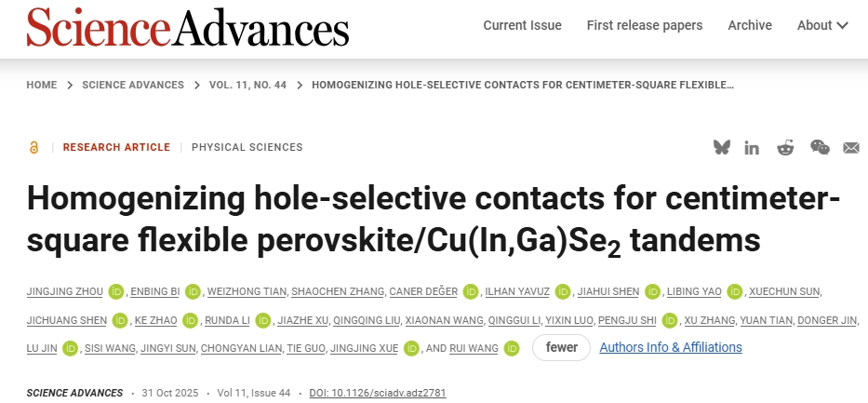This screenshot has height=403, width=868.
Task: Expand the About dropdown menu
Action: tap(822, 25)
